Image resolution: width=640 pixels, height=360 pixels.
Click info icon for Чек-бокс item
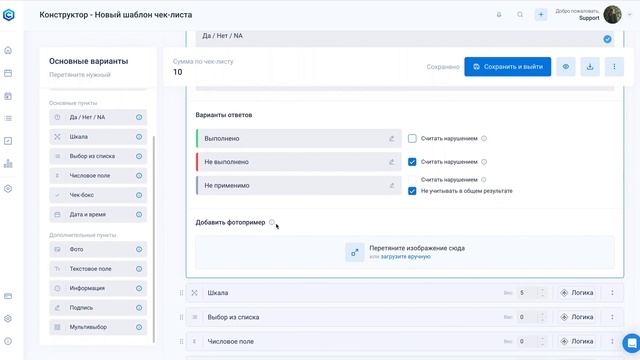(139, 195)
